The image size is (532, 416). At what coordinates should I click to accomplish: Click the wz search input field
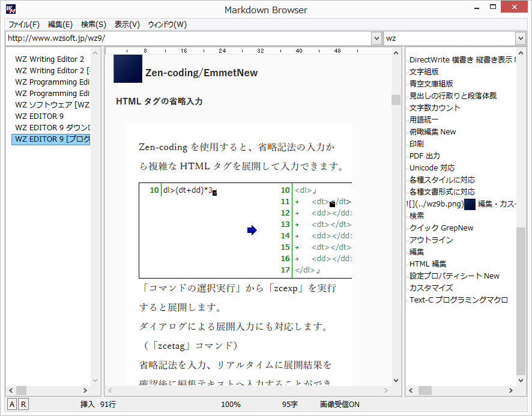[450, 38]
